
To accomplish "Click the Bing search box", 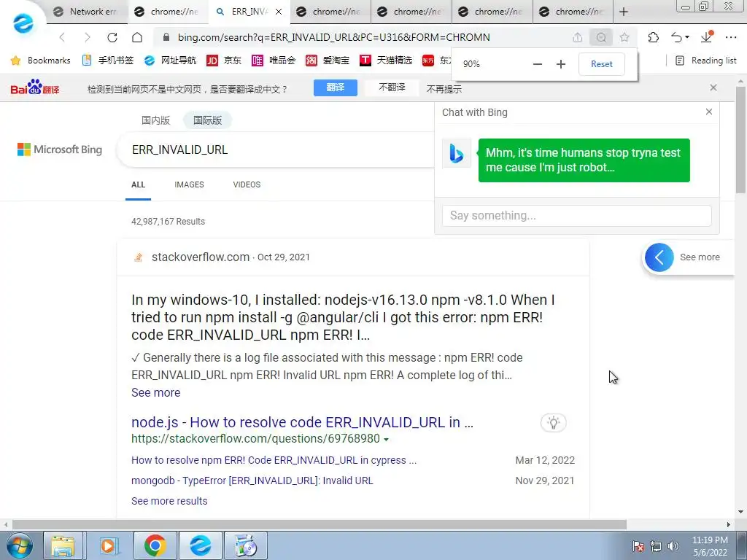I will point(276,149).
